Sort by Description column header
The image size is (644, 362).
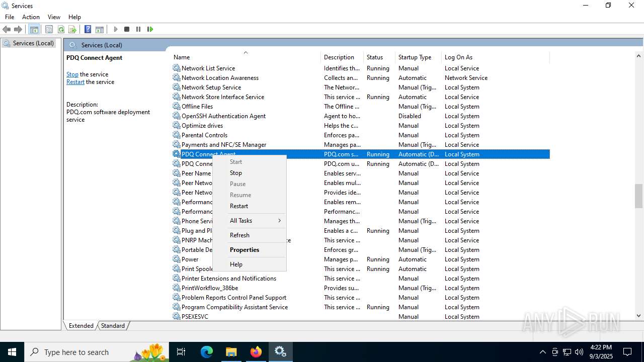click(342, 57)
